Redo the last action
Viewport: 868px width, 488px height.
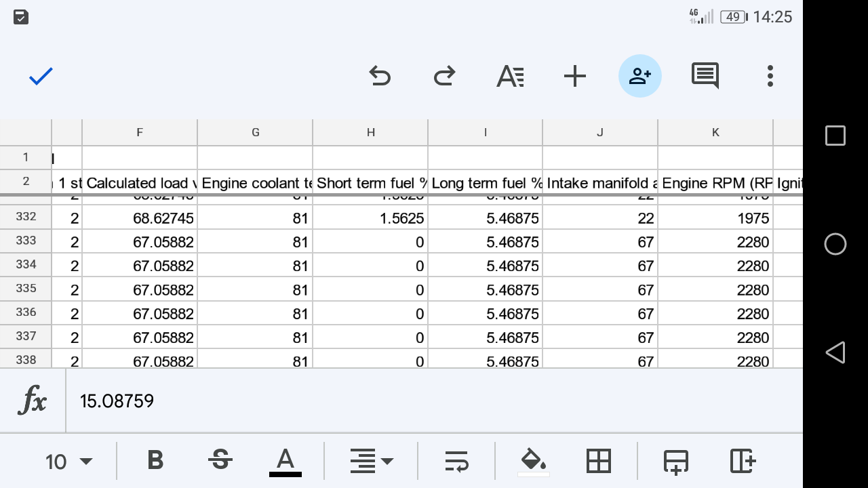[444, 76]
